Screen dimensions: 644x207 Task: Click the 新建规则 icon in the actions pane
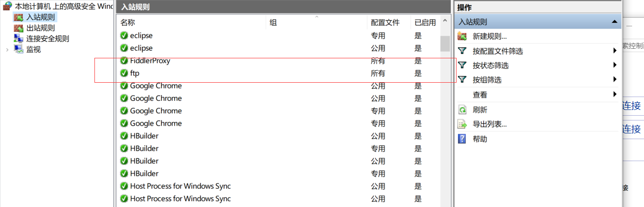coord(462,36)
